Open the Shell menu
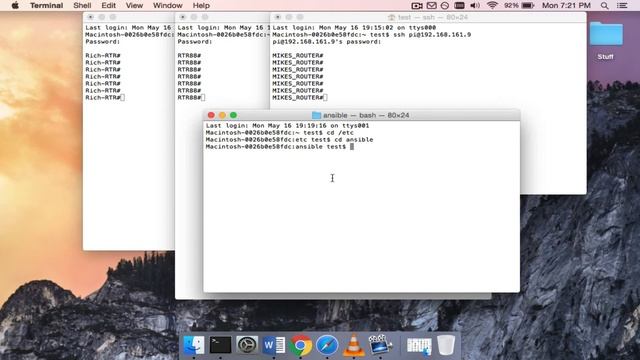 [x=82, y=6]
